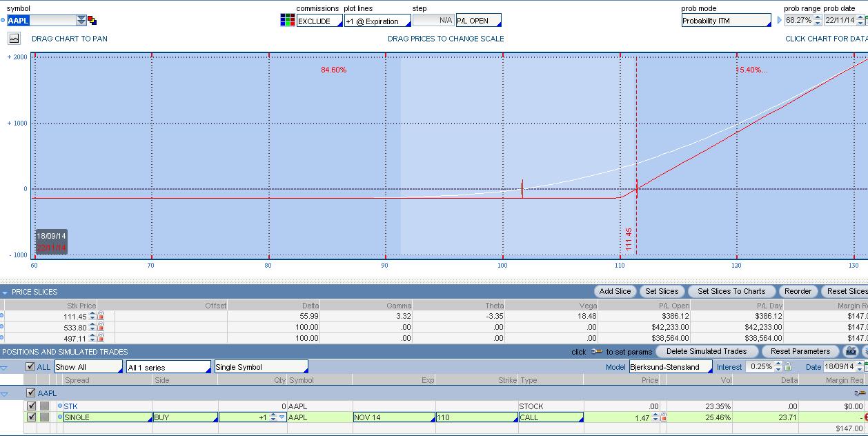Click the blue dot of the 111.45 slice row
This screenshot has width=868, height=436.
click(2, 316)
